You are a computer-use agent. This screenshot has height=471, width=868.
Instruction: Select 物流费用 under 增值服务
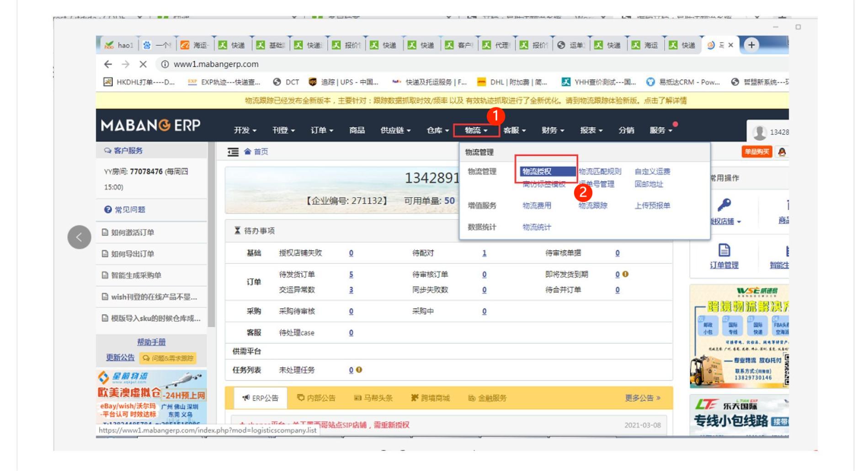[x=537, y=205]
